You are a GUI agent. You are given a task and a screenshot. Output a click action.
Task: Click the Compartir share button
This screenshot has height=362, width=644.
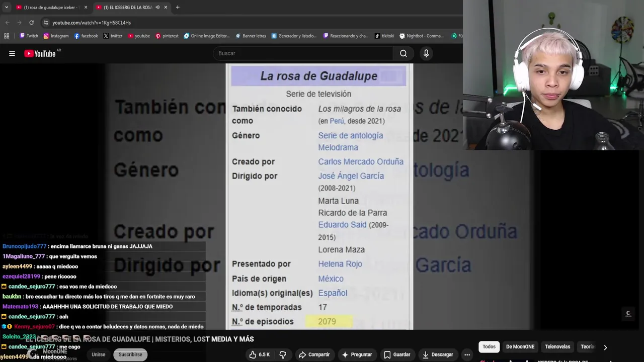314,354
